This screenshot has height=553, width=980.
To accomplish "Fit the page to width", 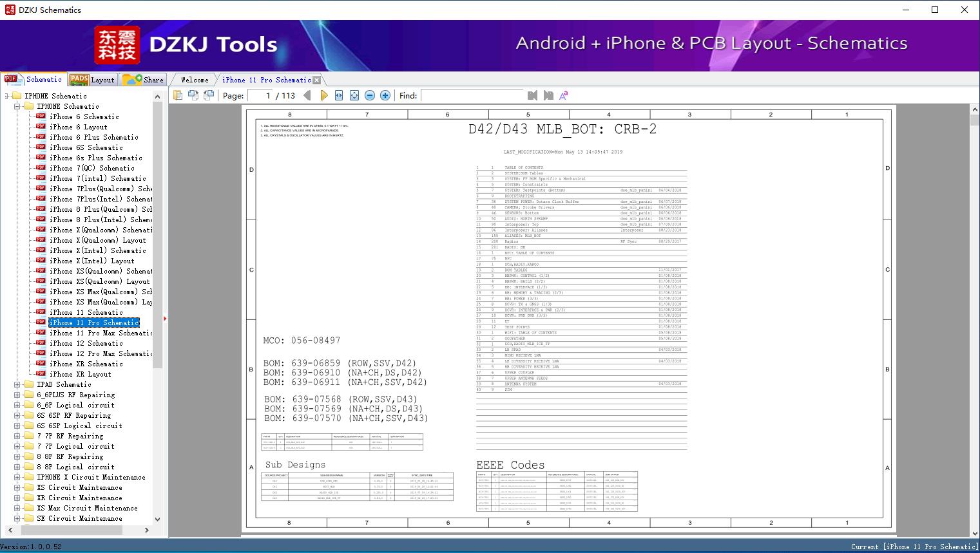I will point(339,95).
